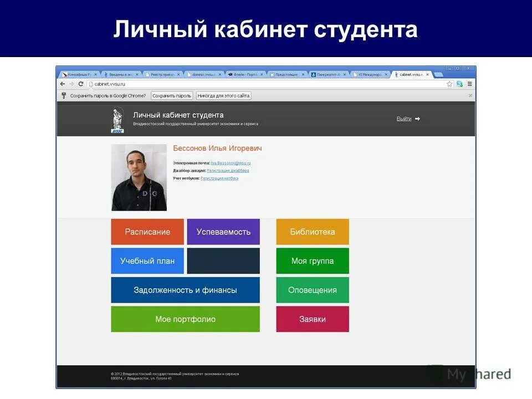Click the university logo in the header
Viewport: 532px width, 399px height.
click(117, 119)
